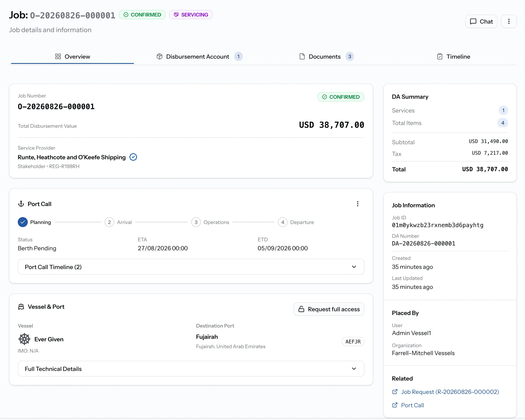
Task: Click the chat bubble icon
Action: (x=473, y=22)
